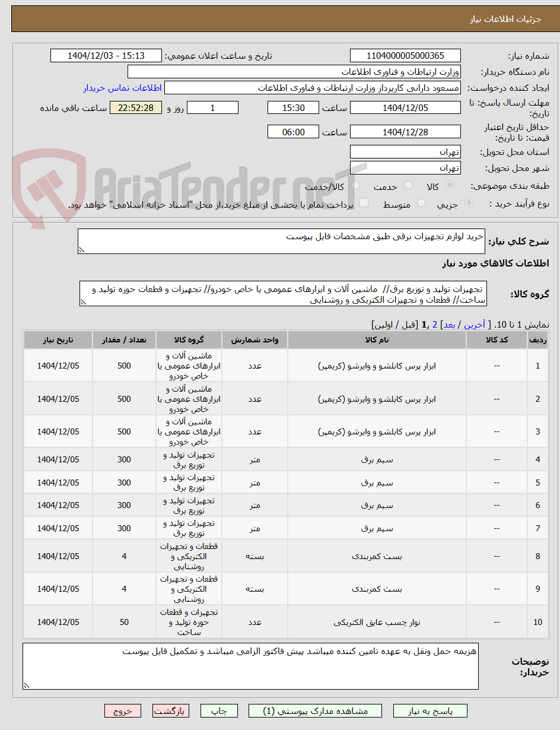Click row 10 item نوار چسب عایق الکتریکی
This screenshot has height=730, width=560.
377,622
